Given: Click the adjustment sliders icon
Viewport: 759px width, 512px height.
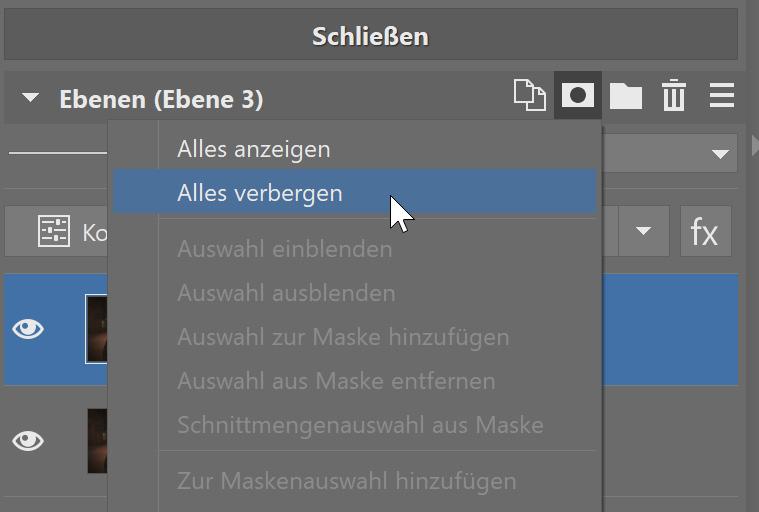Looking at the screenshot, I should pyautogui.click(x=53, y=232).
